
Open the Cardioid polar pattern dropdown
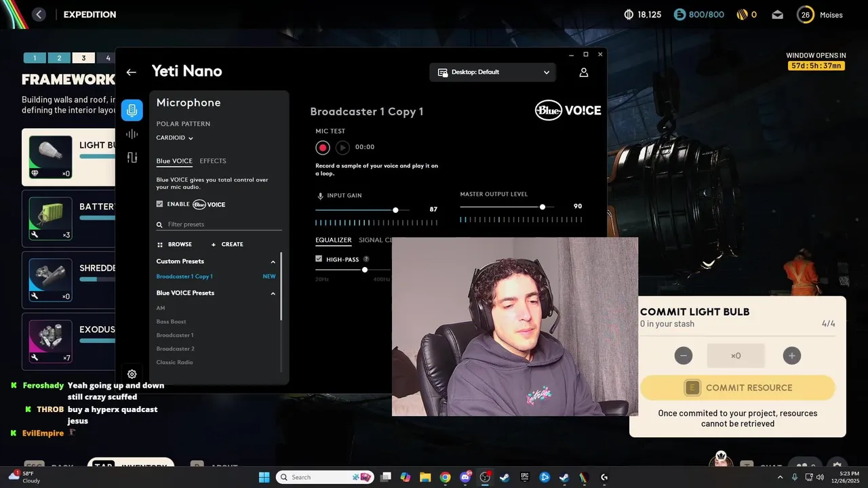pyautogui.click(x=175, y=138)
